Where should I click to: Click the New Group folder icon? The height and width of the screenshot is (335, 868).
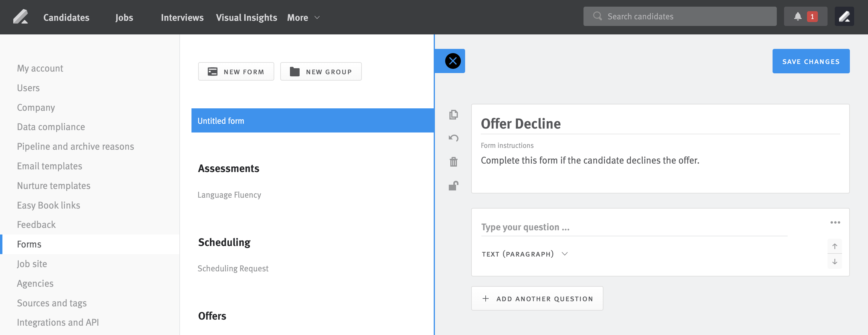point(295,72)
